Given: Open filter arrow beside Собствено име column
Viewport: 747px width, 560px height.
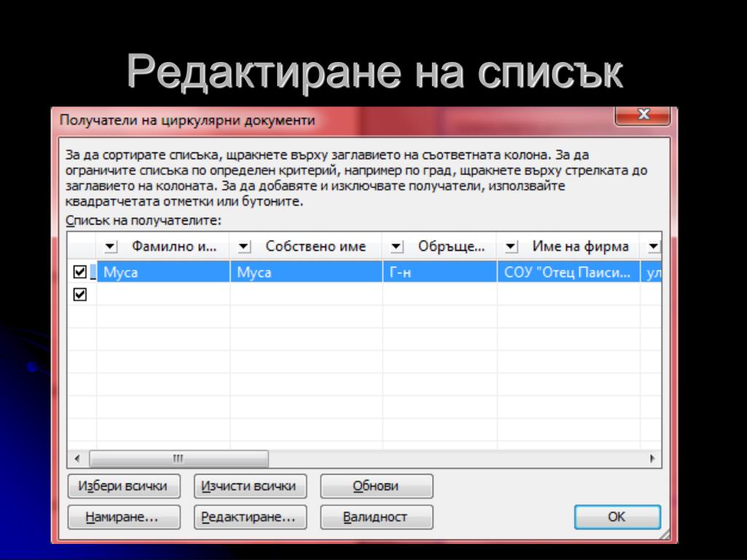Looking at the screenshot, I should [244, 246].
